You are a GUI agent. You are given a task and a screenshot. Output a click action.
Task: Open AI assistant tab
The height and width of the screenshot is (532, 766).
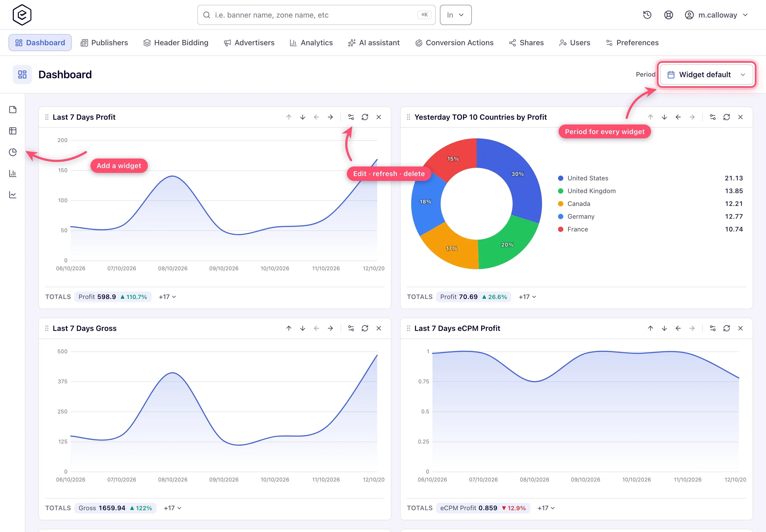[374, 43]
